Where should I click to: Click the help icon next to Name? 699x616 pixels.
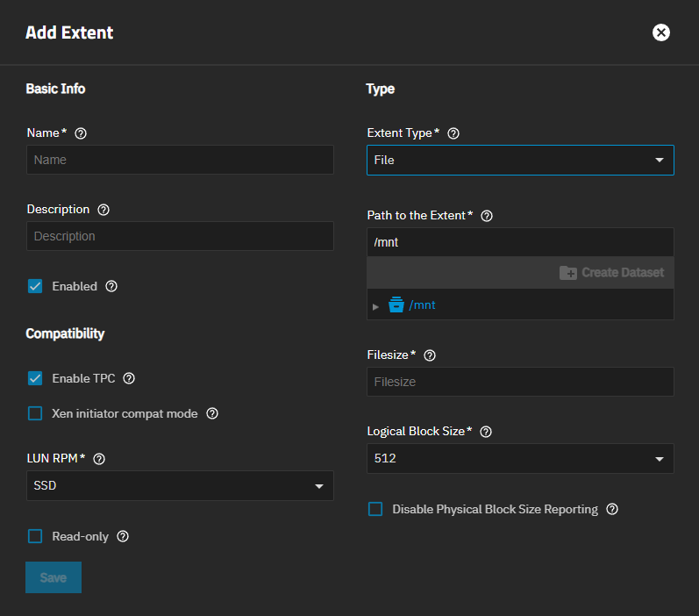coord(81,133)
